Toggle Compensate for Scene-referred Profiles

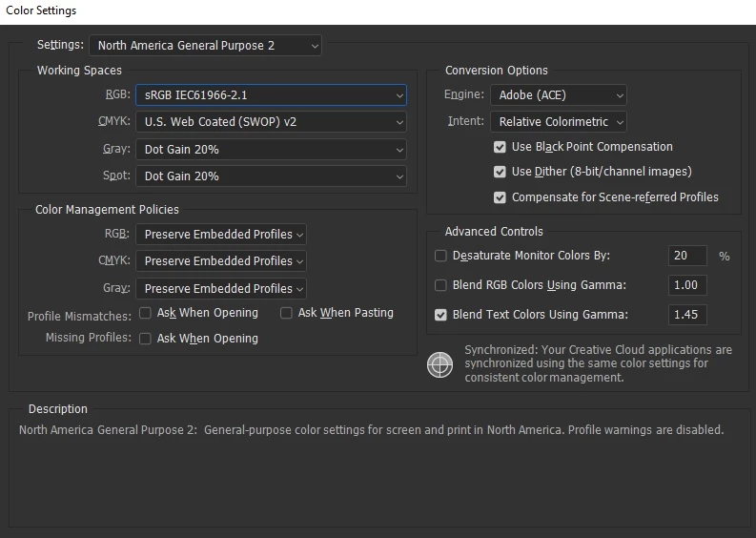(x=500, y=197)
